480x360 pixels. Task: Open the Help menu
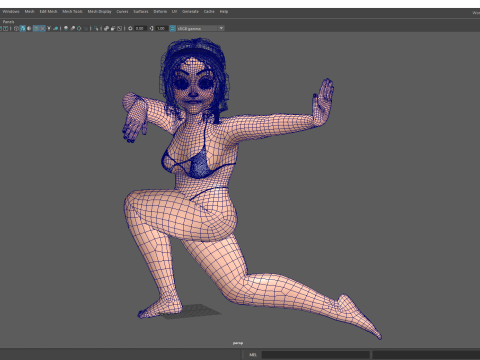(x=224, y=12)
